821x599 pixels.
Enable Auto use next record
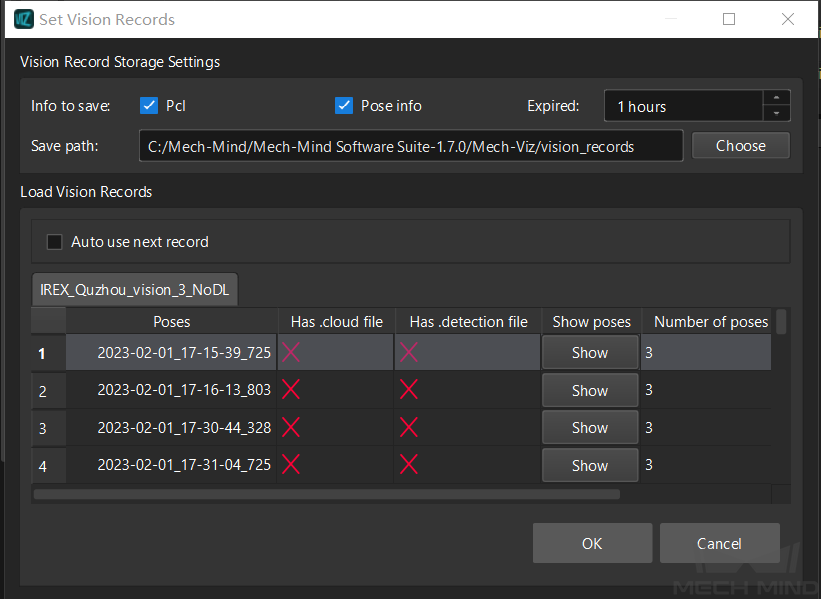(54, 242)
